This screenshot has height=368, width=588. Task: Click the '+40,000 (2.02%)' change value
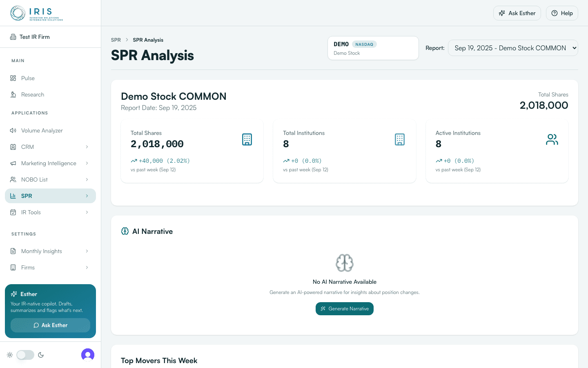click(164, 161)
